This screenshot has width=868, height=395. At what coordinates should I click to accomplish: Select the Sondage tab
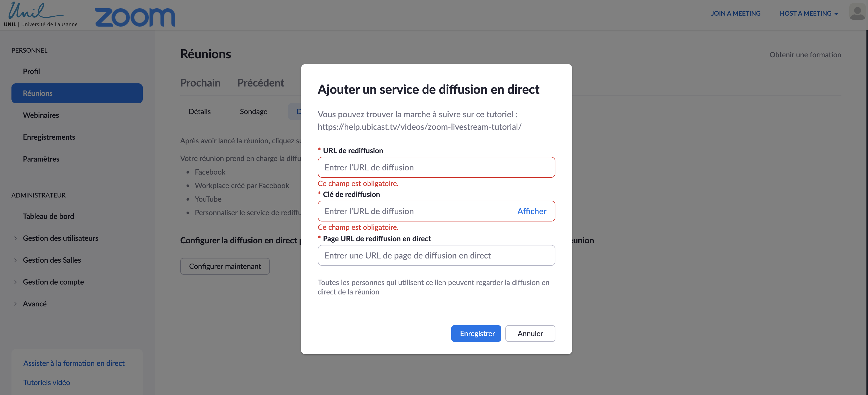click(x=253, y=112)
